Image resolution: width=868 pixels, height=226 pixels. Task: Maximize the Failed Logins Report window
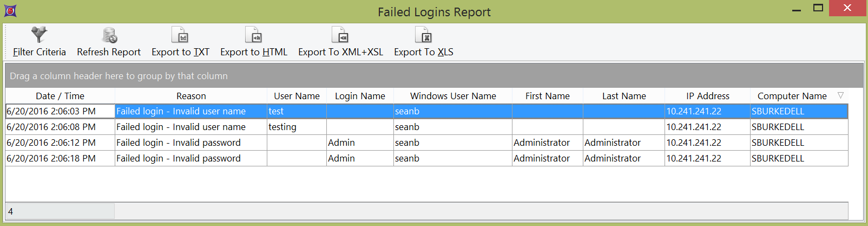coord(818,8)
